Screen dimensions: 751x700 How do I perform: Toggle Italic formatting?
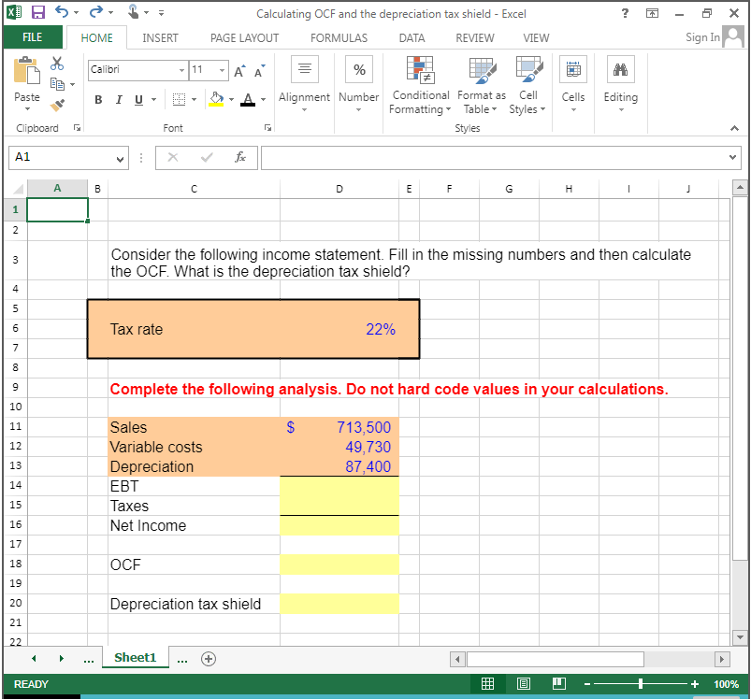click(x=119, y=99)
